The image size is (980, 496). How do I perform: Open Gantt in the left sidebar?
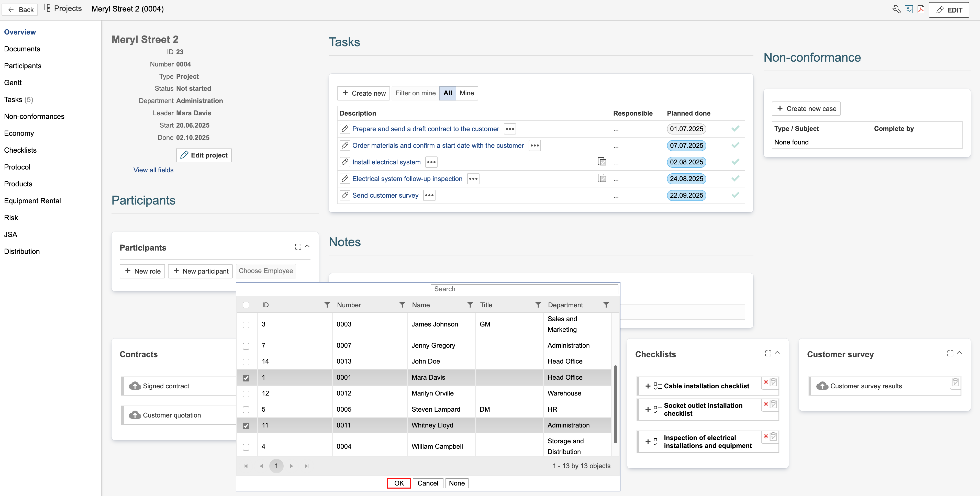pyautogui.click(x=13, y=83)
